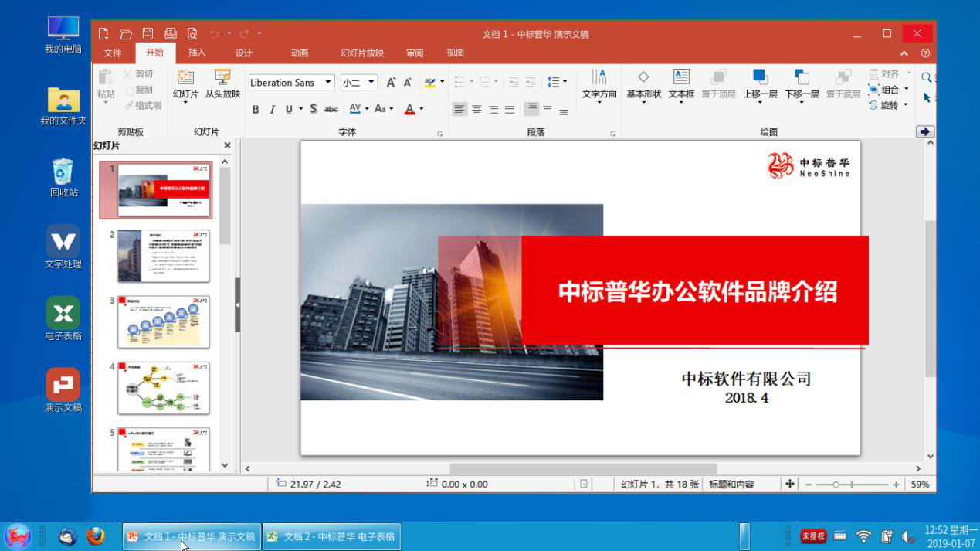Set vertical alignment to middle

click(548, 109)
